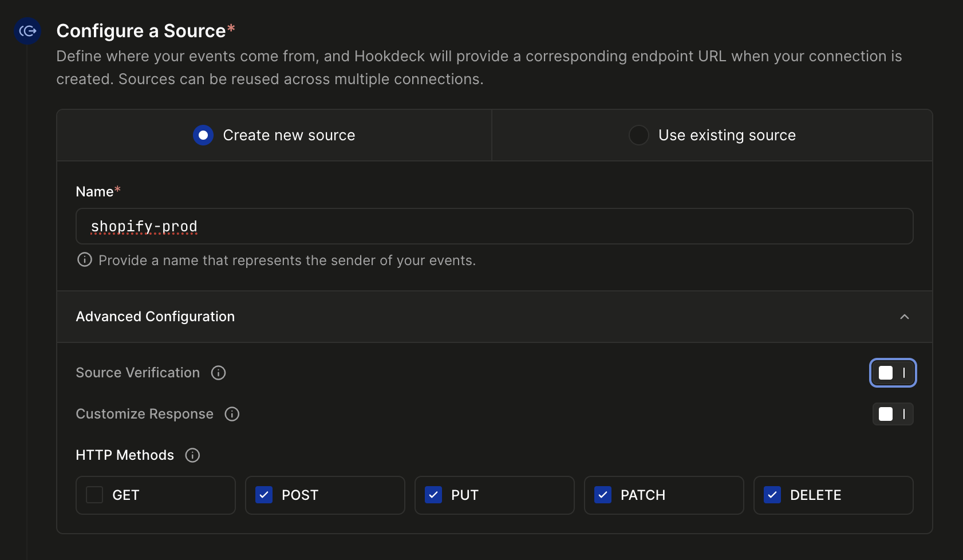Uncheck the PUT method checkbox
This screenshot has height=560, width=963.
click(x=433, y=495)
